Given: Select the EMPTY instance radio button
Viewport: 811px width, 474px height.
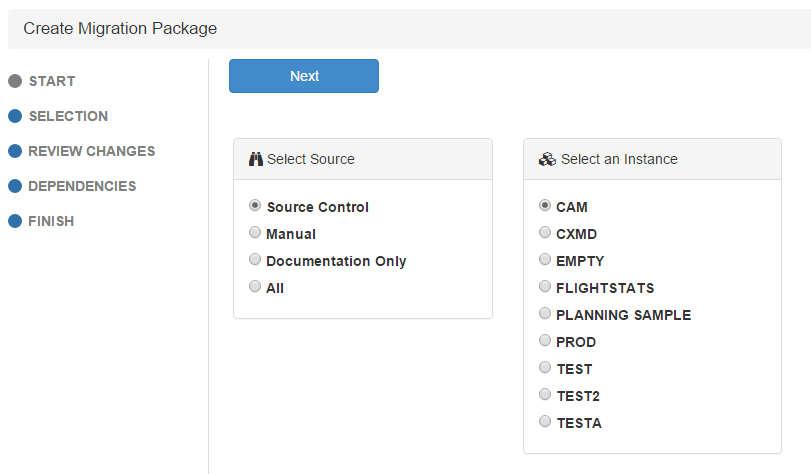Looking at the screenshot, I should (x=545, y=260).
